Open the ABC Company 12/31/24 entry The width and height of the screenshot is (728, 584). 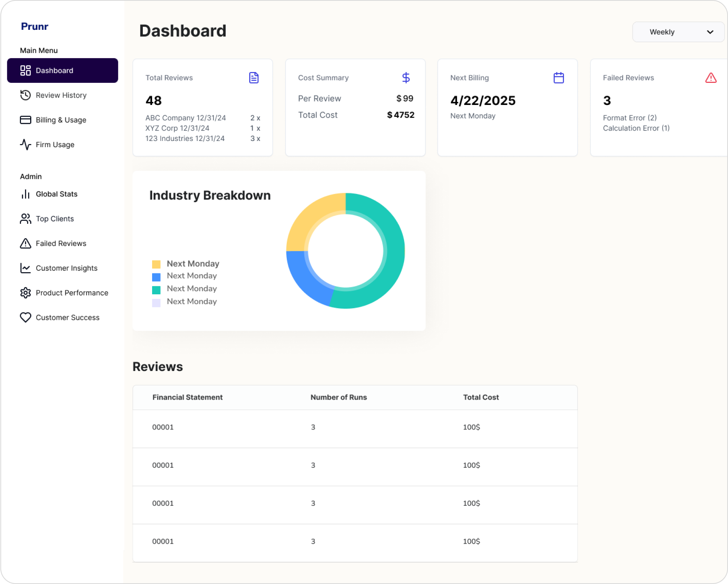pyautogui.click(x=185, y=118)
